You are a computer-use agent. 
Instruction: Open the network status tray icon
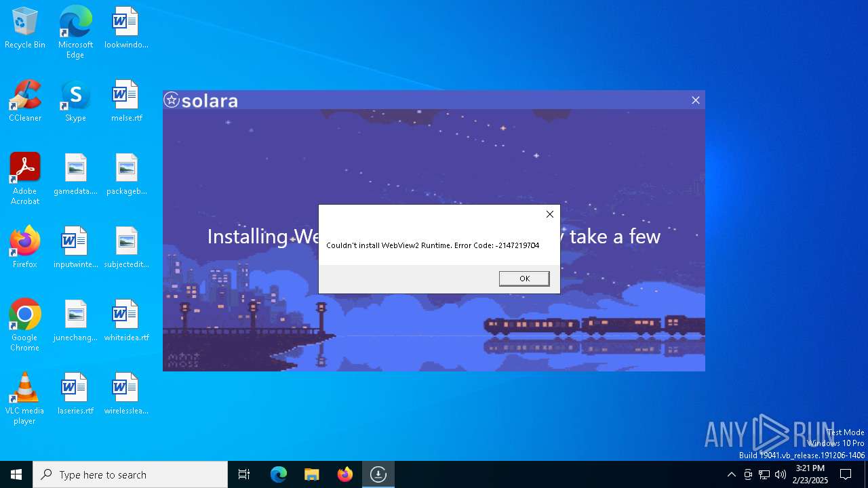click(x=764, y=474)
